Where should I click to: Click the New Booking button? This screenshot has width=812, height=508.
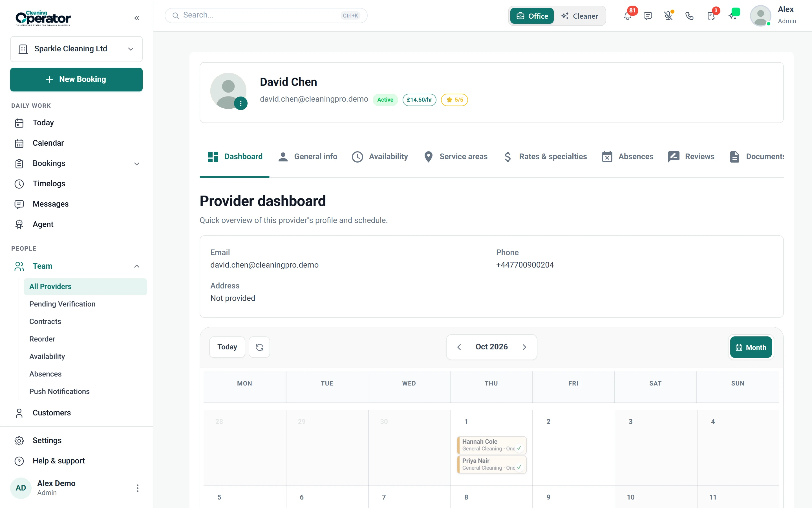point(76,80)
